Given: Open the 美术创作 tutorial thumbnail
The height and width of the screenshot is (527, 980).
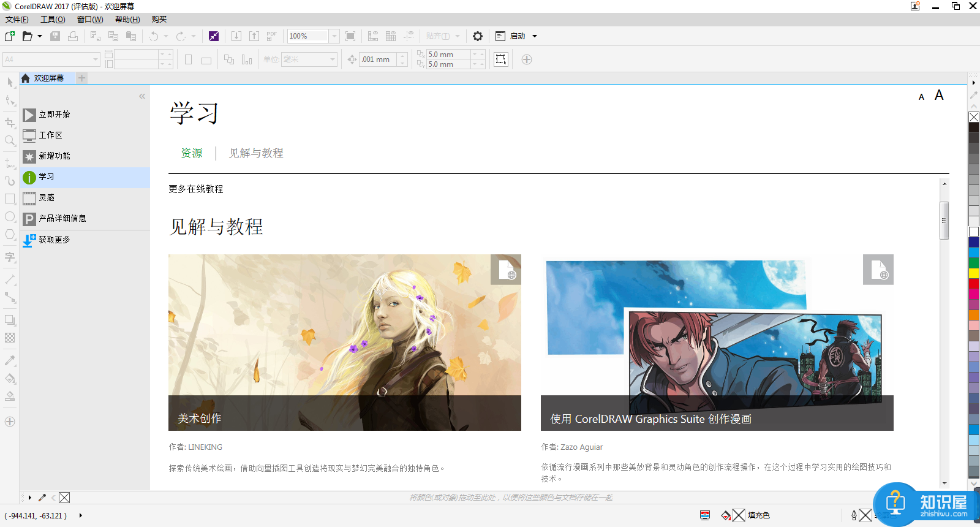Looking at the screenshot, I should (x=345, y=343).
